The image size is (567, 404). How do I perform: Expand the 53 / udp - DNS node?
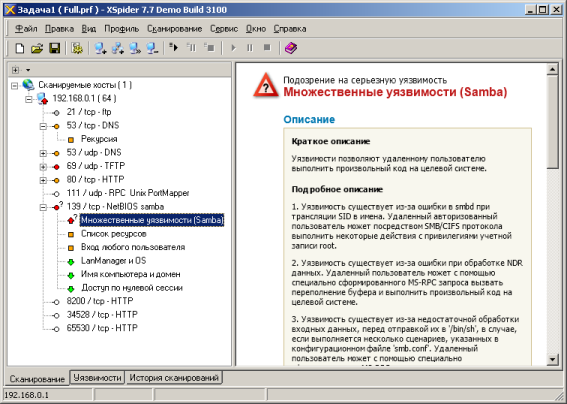pos(43,153)
